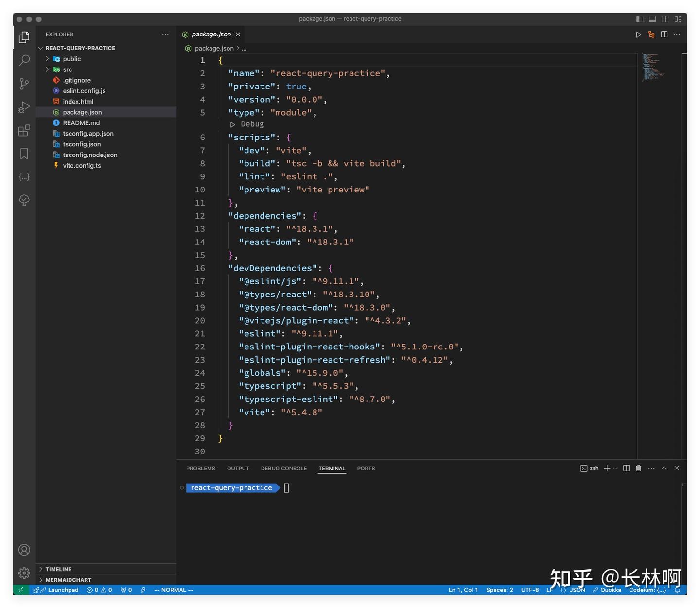
Task: Toggle the notifications bell
Action: 678,590
